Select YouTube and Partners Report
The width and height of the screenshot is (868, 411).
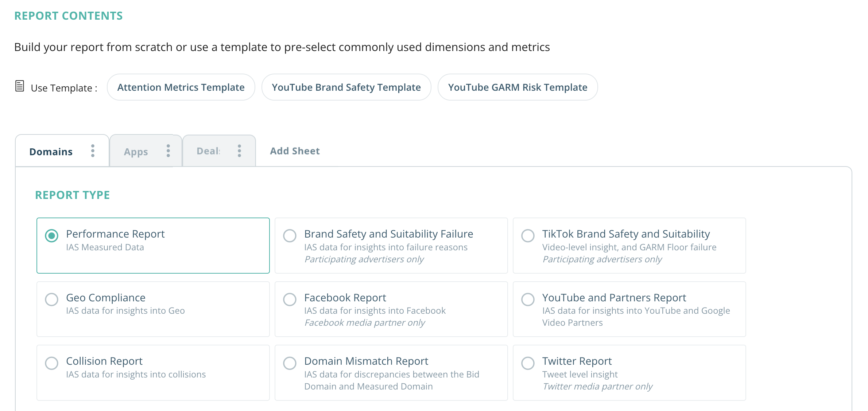pyautogui.click(x=528, y=300)
